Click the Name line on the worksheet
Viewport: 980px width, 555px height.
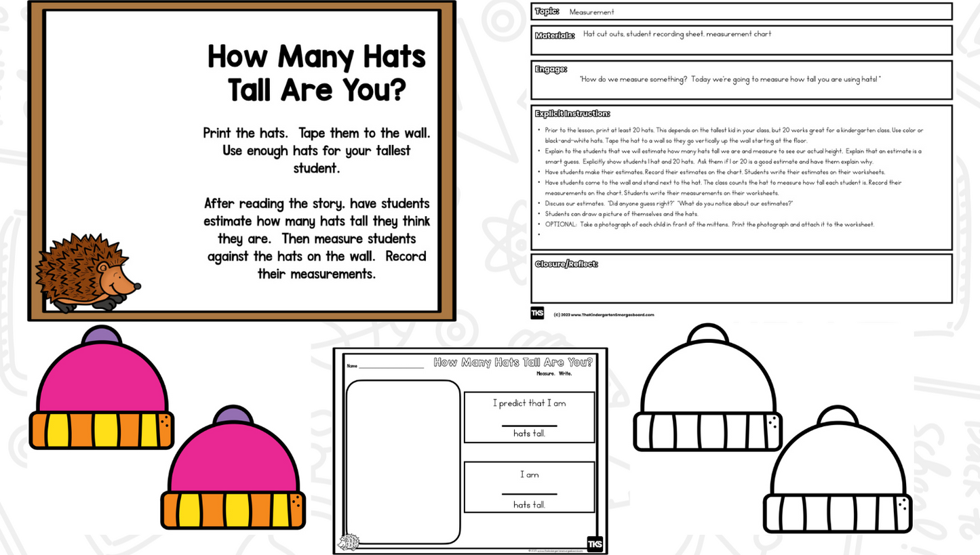coord(391,367)
